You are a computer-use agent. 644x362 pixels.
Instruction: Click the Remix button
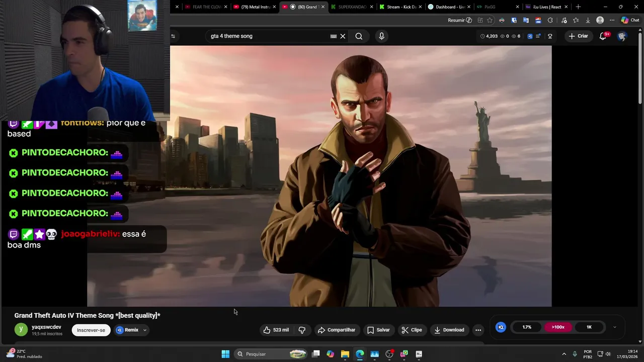point(127,330)
